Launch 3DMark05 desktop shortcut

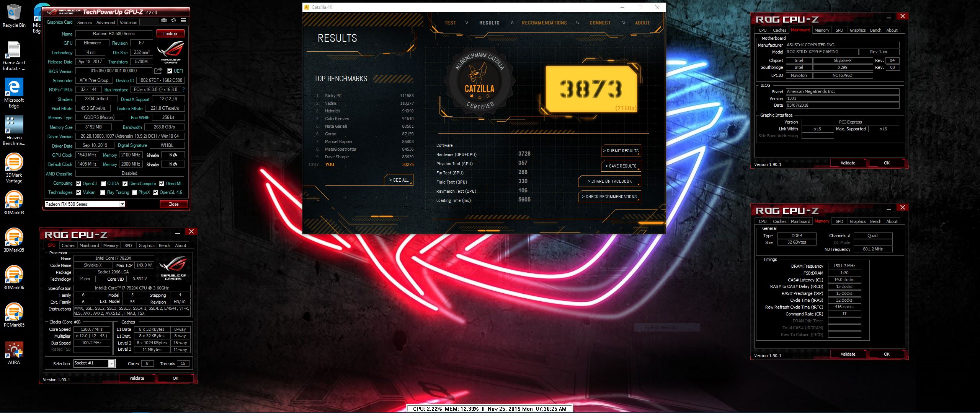coord(14,241)
